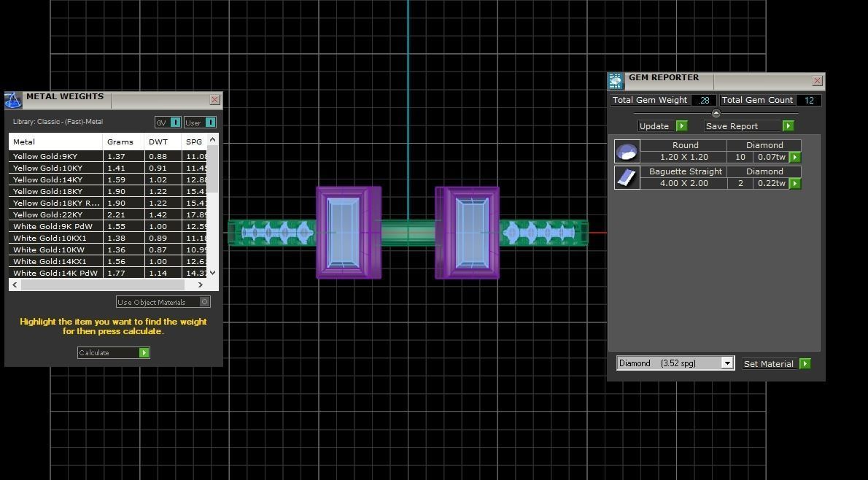
Task: Click the Gem Reporter panel logo icon
Action: click(x=616, y=82)
